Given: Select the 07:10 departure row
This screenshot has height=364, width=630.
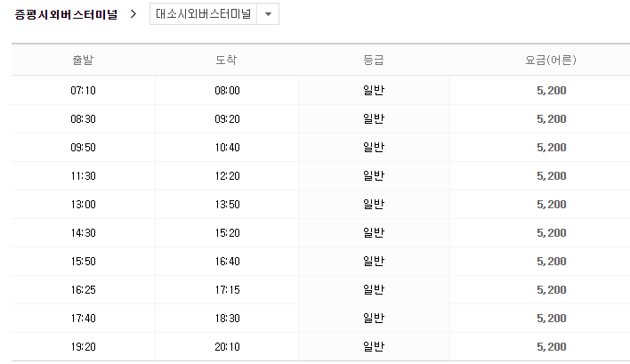Looking at the screenshot, I should pos(320,91).
